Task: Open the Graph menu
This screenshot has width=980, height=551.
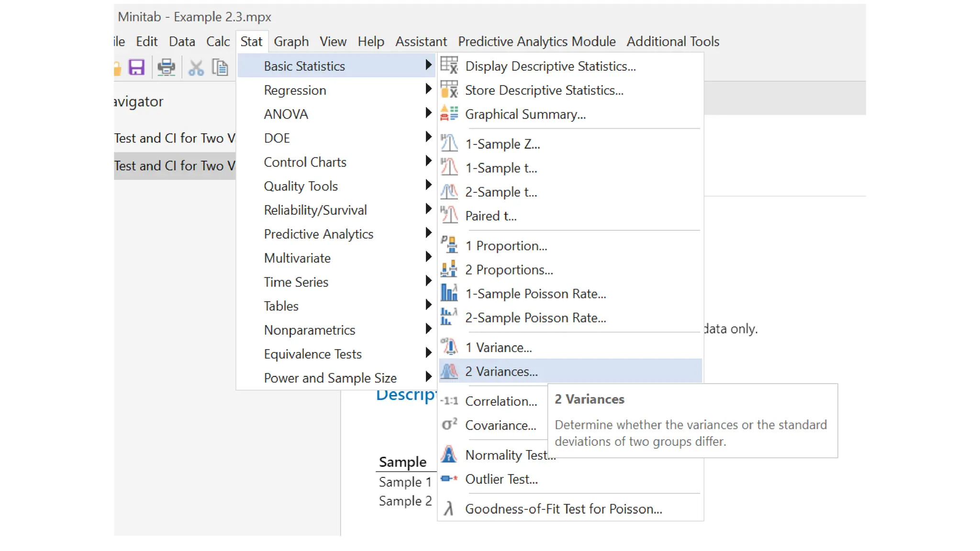Action: [x=291, y=42]
